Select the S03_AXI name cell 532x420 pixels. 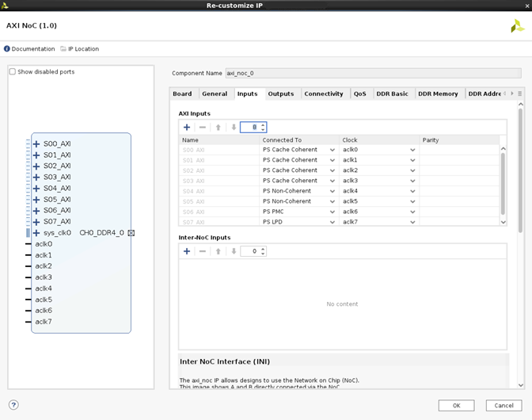coord(219,181)
